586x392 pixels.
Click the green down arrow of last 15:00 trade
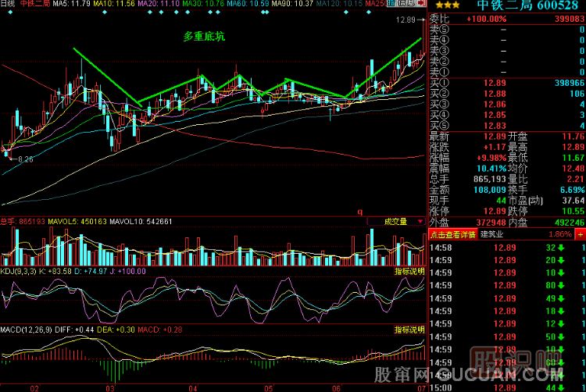click(562, 386)
